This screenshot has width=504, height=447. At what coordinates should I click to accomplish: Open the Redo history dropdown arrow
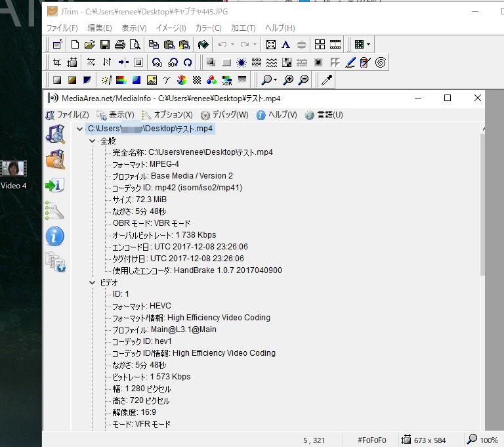pos(255,45)
